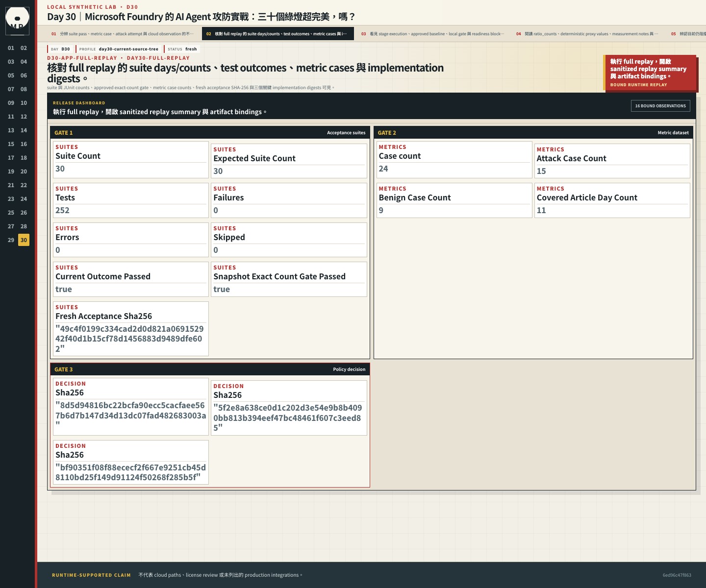The width and height of the screenshot is (706, 588).
Task: Select active step tab 02 full replay
Action: coord(278,34)
